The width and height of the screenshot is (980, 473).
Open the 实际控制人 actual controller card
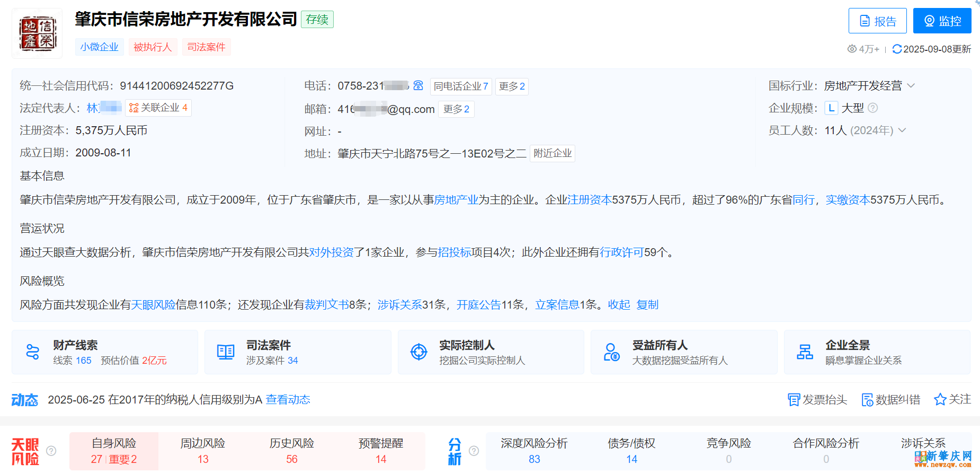pos(491,352)
